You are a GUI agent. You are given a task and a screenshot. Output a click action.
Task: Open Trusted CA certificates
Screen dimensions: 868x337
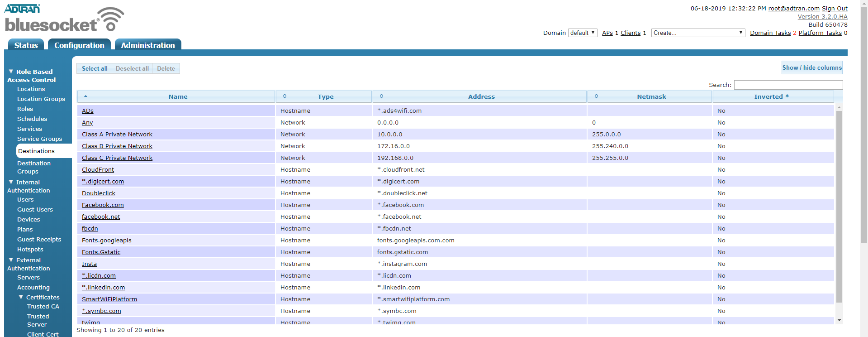coord(43,306)
